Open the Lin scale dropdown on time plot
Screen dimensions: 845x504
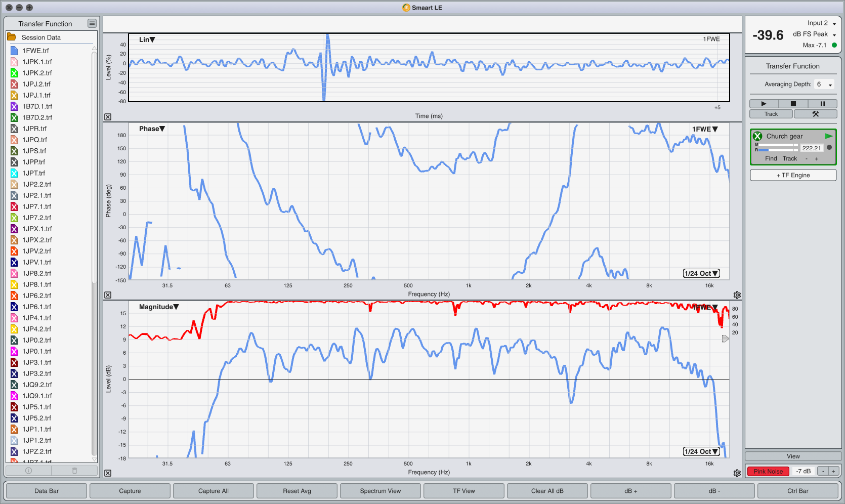(147, 39)
